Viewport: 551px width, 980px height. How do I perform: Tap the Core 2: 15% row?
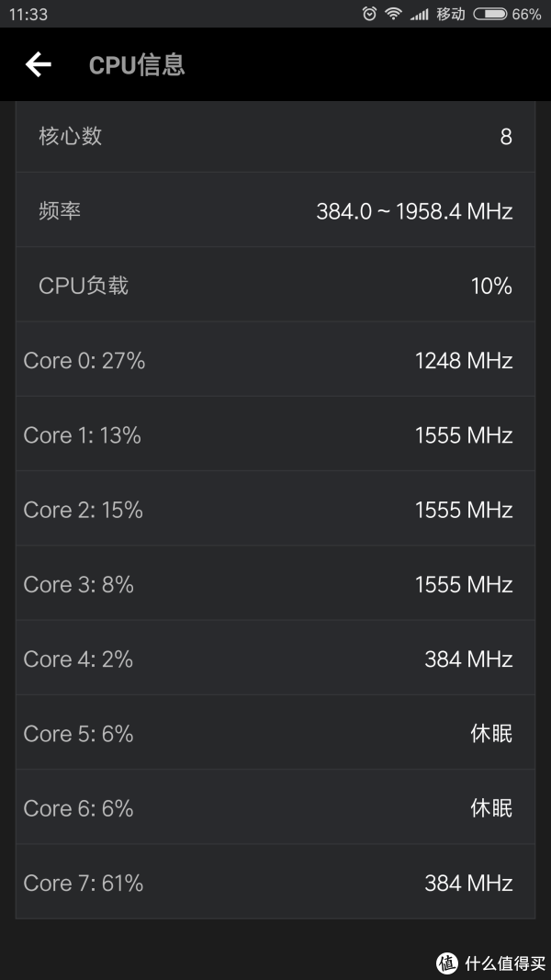(x=275, y=509)
